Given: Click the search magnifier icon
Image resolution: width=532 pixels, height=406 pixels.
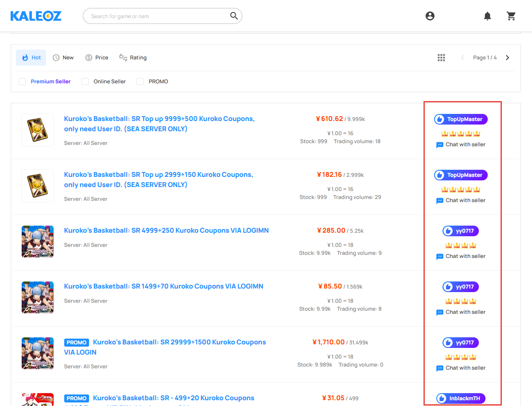Looking at the screenshot, I should [x=234, y=16].
